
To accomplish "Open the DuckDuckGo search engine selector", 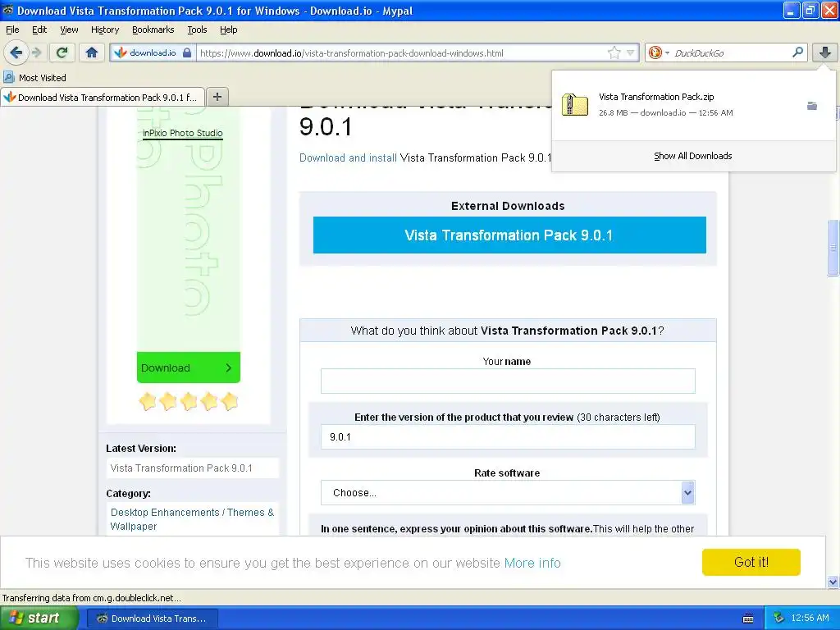I will [x=659, y=52].
